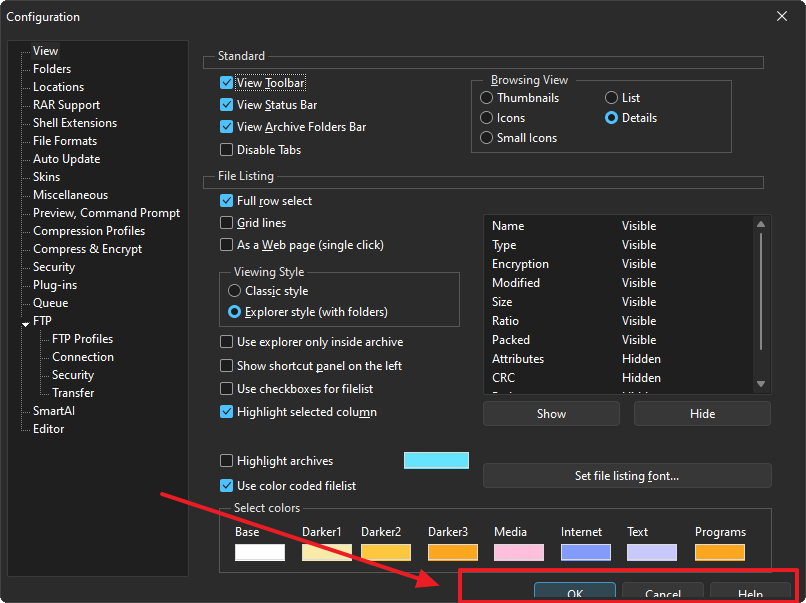Toggle Full row select option
Viewport: 806px width, 603px height.
coord(226,200)
